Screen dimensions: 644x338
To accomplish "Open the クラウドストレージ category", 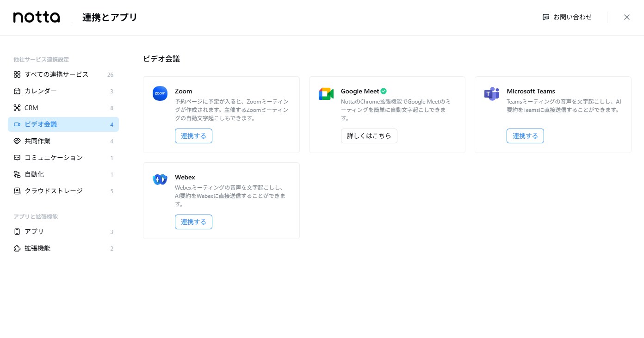I will coord(63,191).
